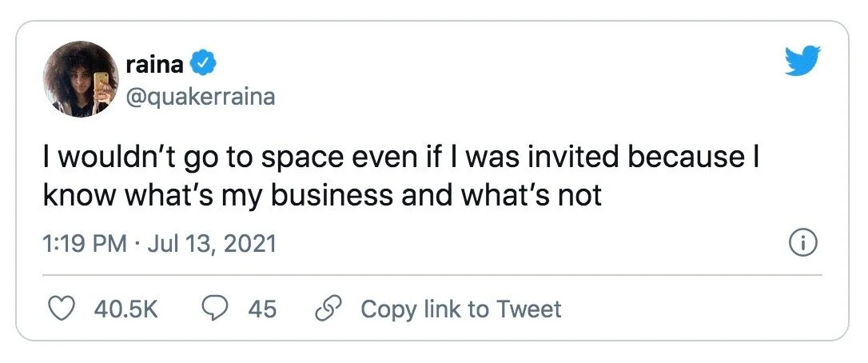Click the Twitter bird logo

tap(803, 59)
